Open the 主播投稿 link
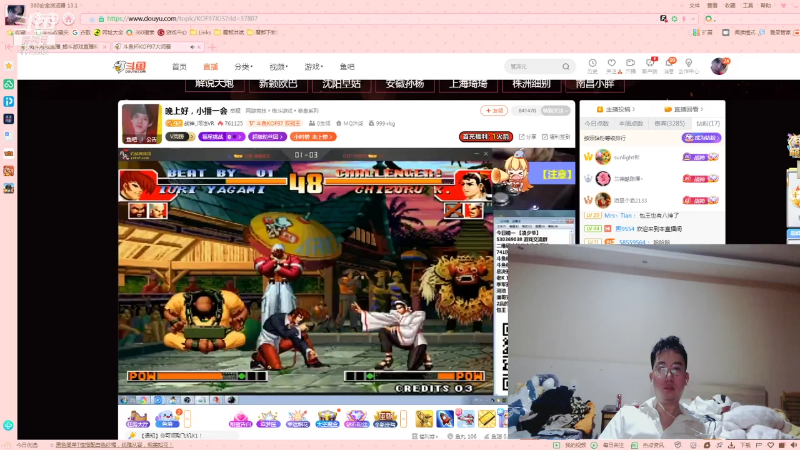 616,109
